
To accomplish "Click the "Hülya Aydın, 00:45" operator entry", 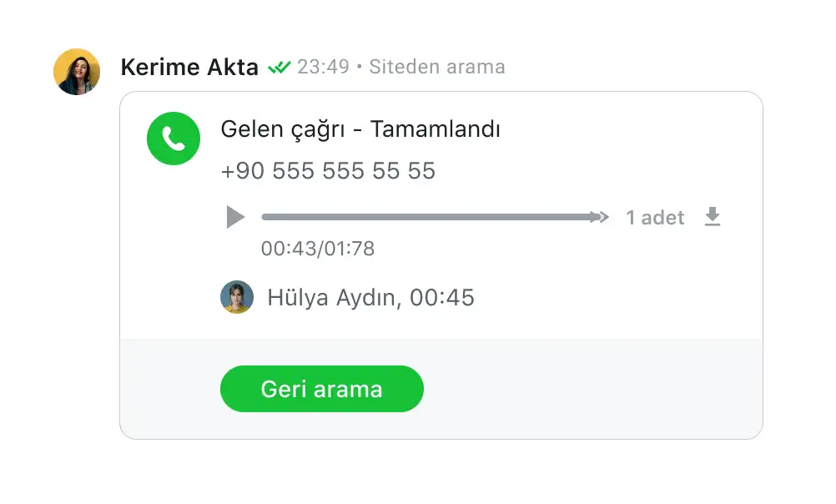I will click(x=370, y=298).
